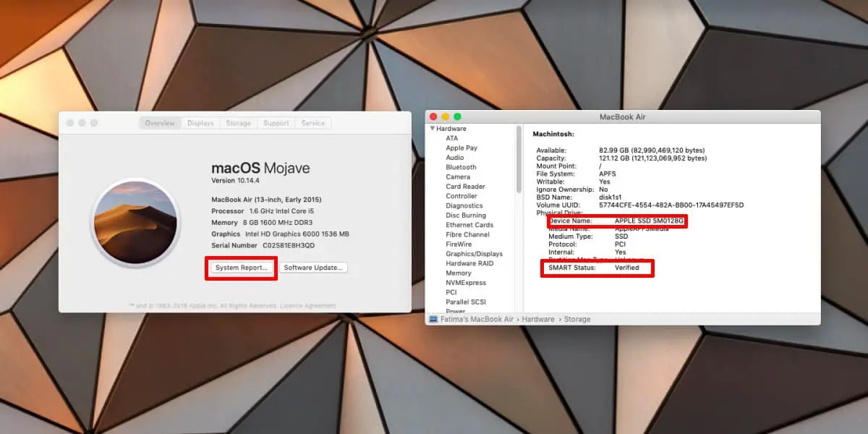Image resolution: width=868 pixels, height=434 pixels.
Task: Click the computer icon in the path bar
Action: click(433, 319)
